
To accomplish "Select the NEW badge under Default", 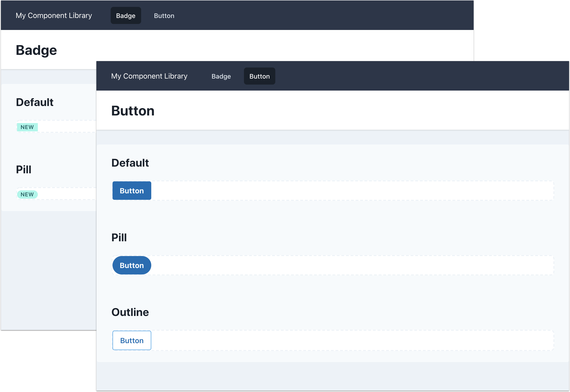I will 27,127.
